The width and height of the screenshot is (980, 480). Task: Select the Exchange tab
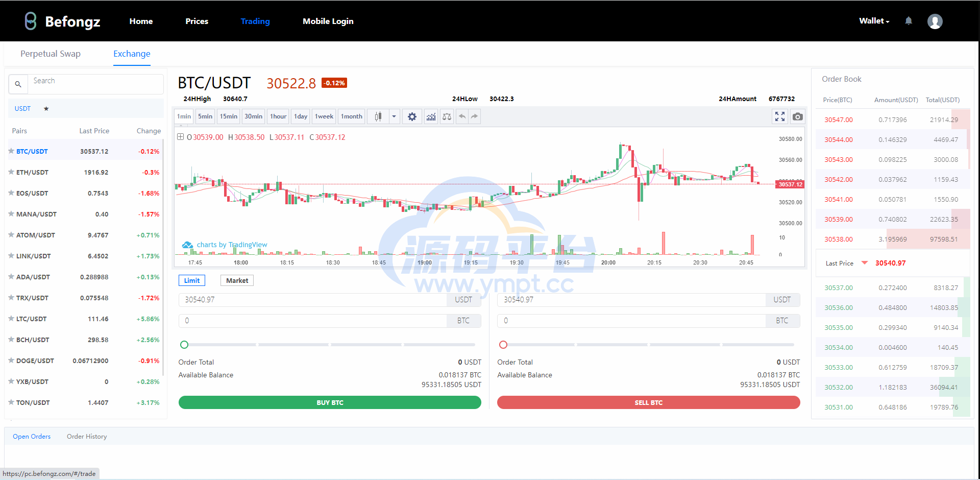click(132, 54)
